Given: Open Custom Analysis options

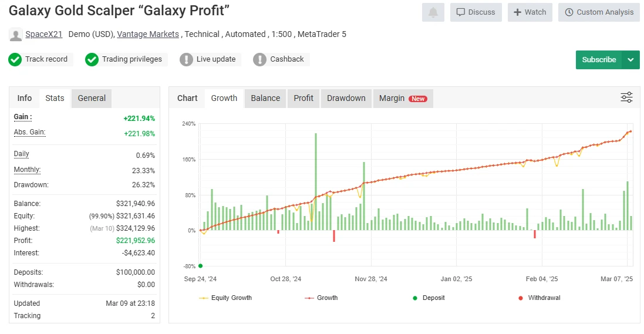Looking at the screenshot, I should point(599,12).
